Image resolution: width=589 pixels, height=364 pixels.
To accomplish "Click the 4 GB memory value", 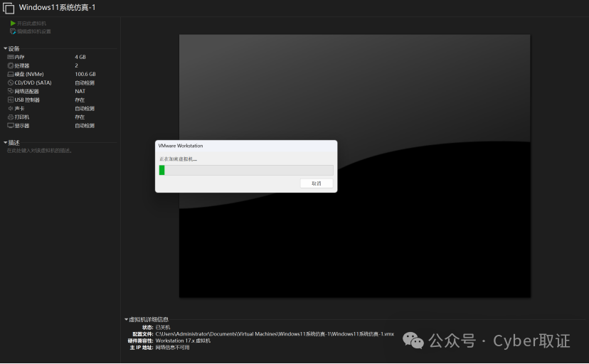I will pyautogui.click(x=80, y=57).
